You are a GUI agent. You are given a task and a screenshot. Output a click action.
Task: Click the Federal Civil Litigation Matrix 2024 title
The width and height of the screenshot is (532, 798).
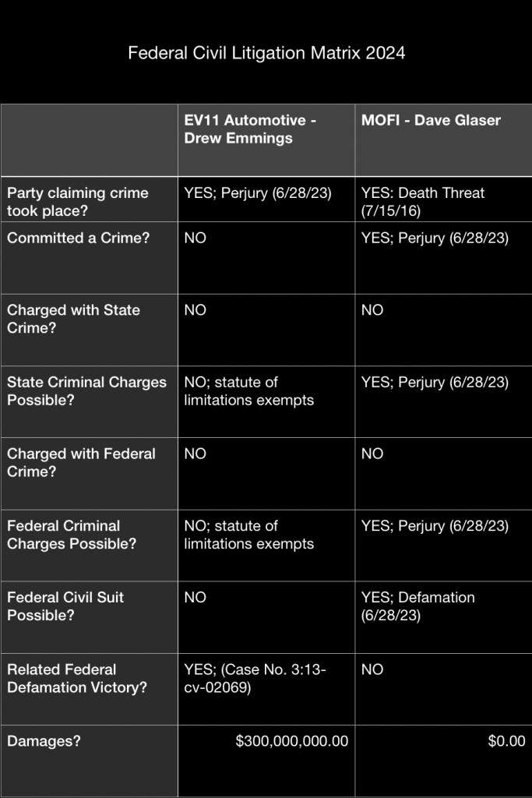pyautogui.click(x=266, y=53)
